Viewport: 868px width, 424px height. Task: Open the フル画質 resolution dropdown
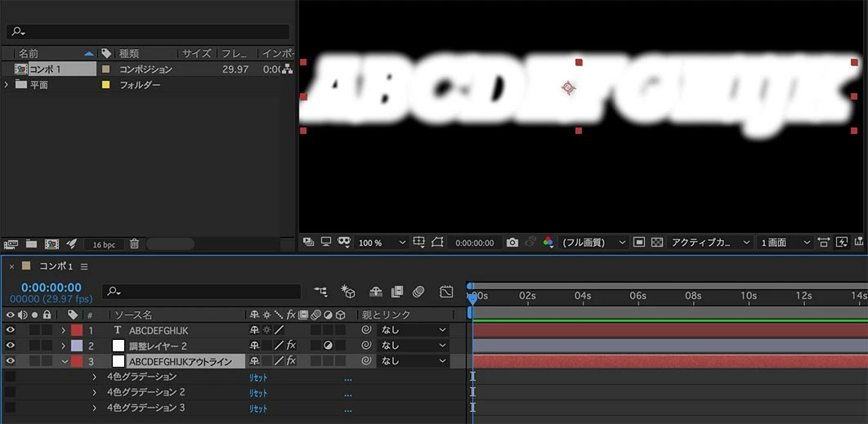tap(593, 243)
